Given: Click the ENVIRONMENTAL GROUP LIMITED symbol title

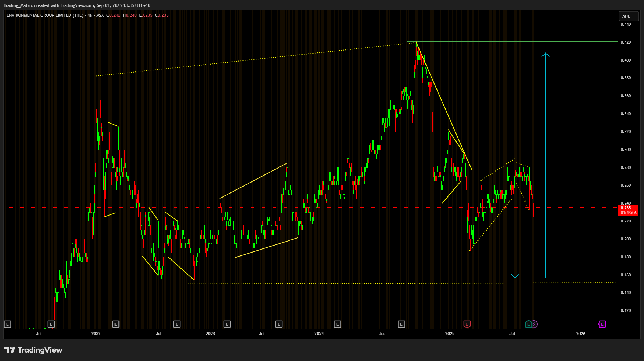Looking at the screenshot, I should coord(45,15).
